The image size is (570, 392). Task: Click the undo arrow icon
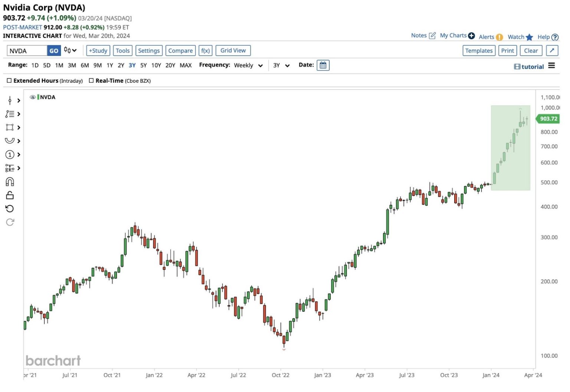click(10, 209)
